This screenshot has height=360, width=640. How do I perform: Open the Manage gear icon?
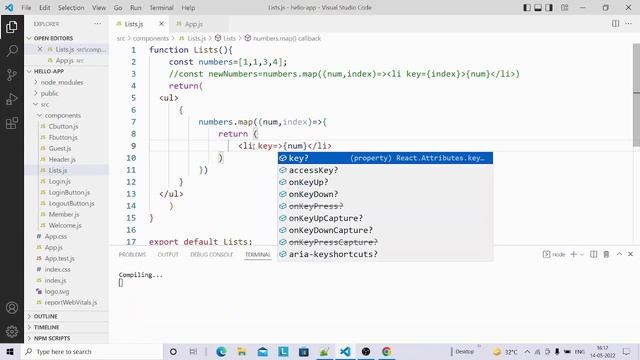click(12, 331)
